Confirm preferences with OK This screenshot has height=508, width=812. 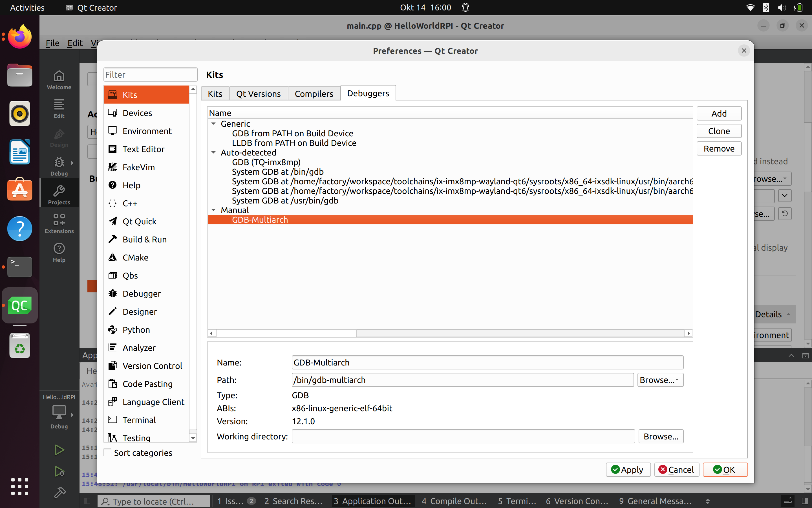[725, 470]
